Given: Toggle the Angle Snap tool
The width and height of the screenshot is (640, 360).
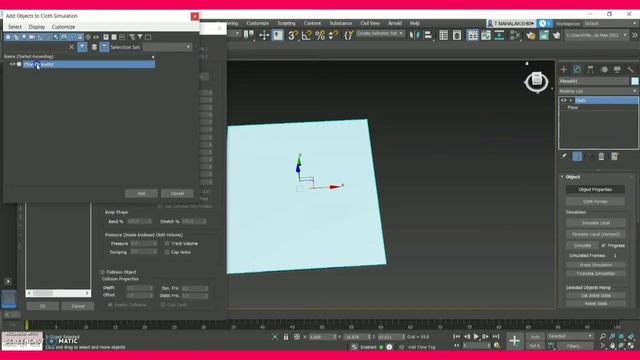Looking at the screenshot, I should pos(306,36).
